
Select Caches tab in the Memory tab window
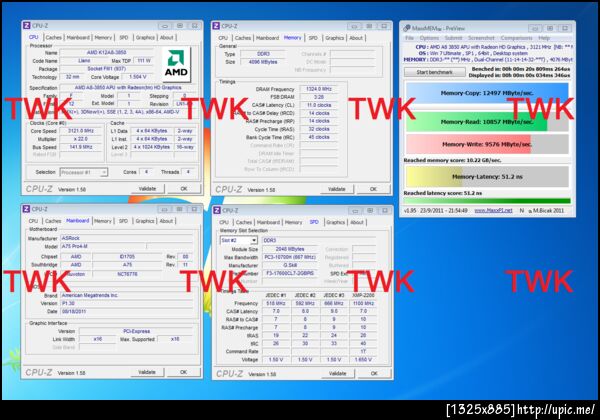tap(243, 38)
